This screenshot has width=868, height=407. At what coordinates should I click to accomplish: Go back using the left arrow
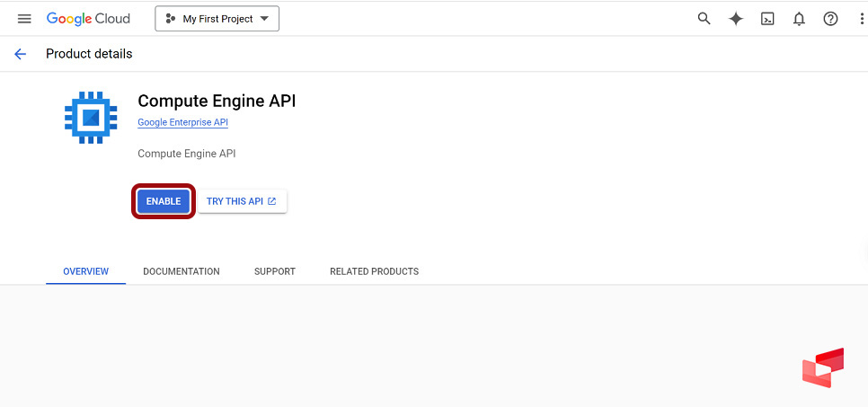(21, 54)
